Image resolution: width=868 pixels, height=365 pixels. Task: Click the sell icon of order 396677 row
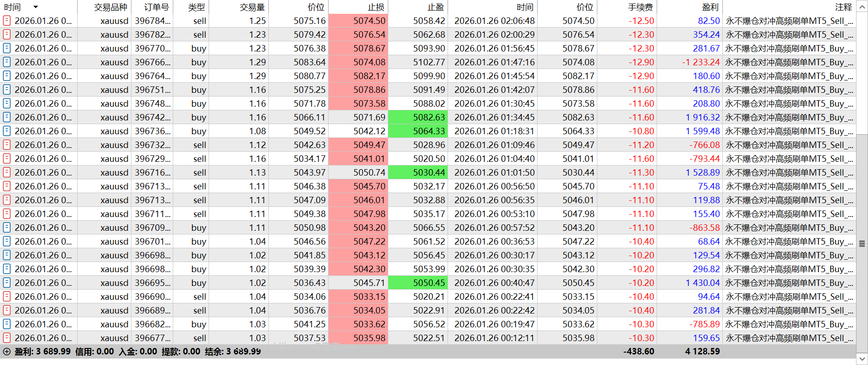click(7, 338)
